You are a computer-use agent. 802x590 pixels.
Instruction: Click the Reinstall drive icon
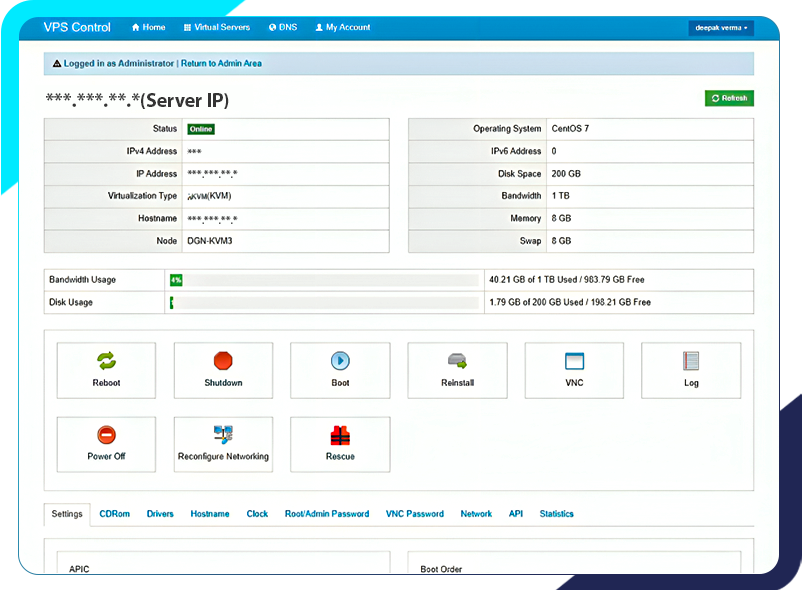(457, 361)
